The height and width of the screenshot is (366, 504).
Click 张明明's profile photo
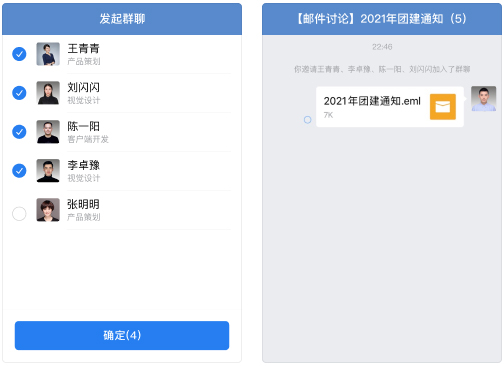pos(48,210)
